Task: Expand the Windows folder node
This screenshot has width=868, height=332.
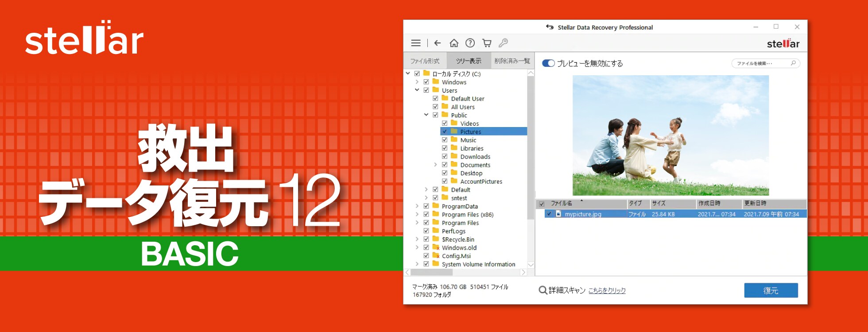Action: point(417,82)
